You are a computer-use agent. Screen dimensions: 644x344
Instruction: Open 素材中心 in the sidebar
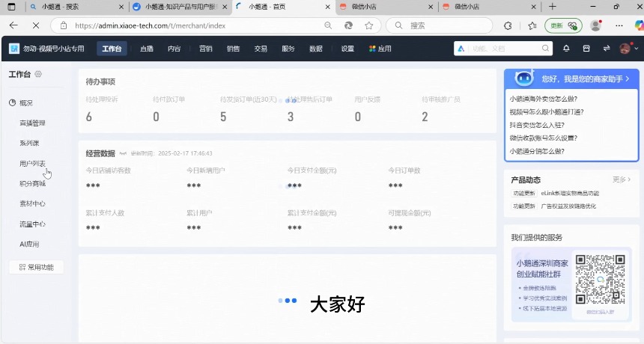(32, 203)
